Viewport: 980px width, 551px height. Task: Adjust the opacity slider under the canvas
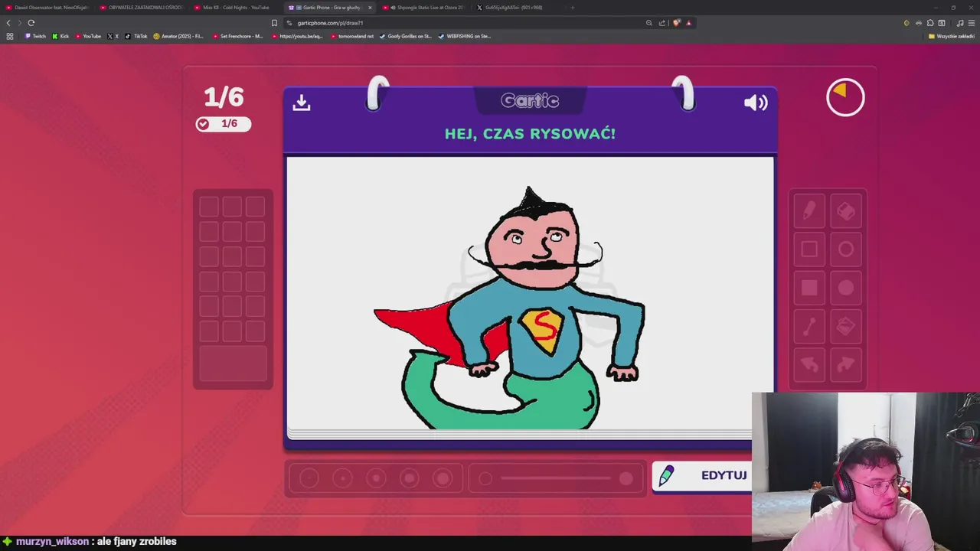pos(557,479)
